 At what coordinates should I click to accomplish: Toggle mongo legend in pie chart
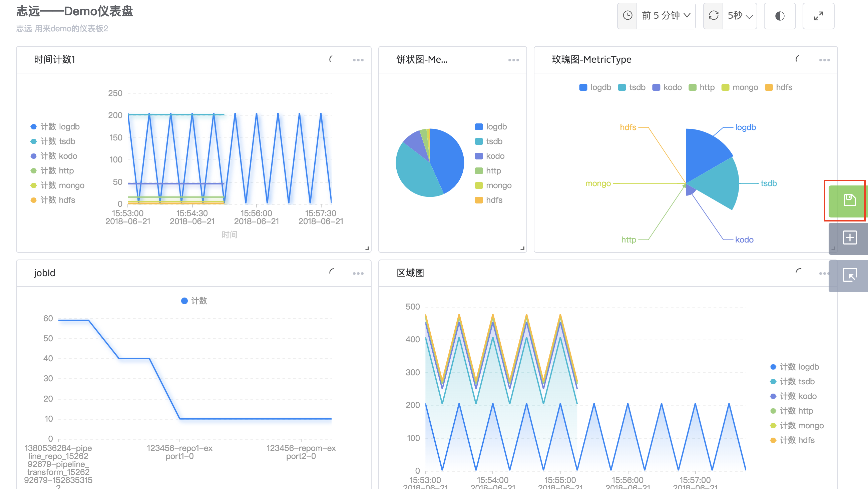[493, 185]
